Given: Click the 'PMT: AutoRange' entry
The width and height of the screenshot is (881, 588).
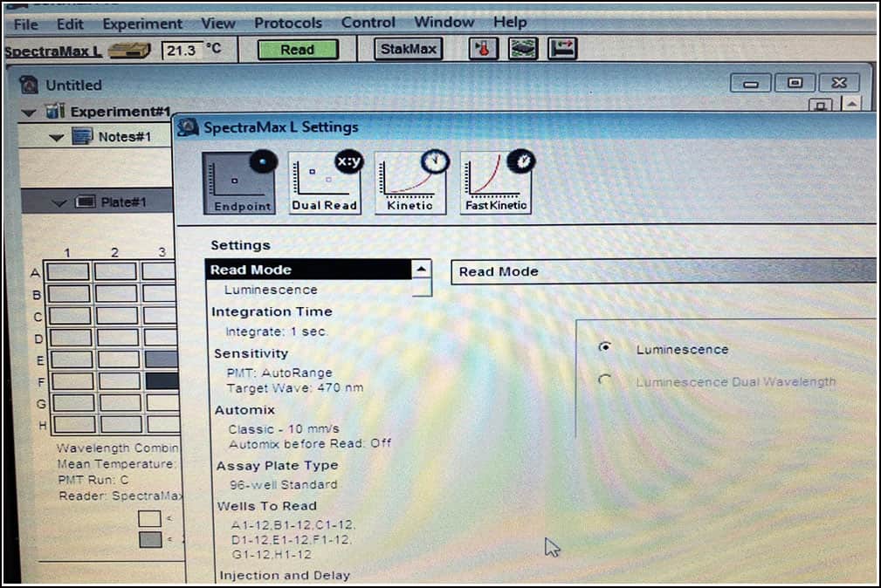Looking at the screenshot, I should [279, 373].
